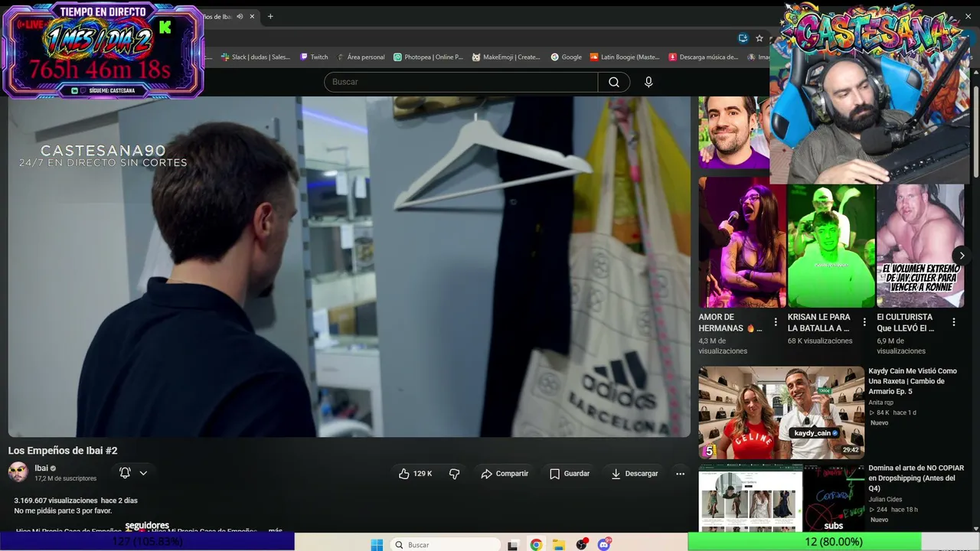Toggle the notification bell for Ibai
The image size is (980, 551).
125,473
